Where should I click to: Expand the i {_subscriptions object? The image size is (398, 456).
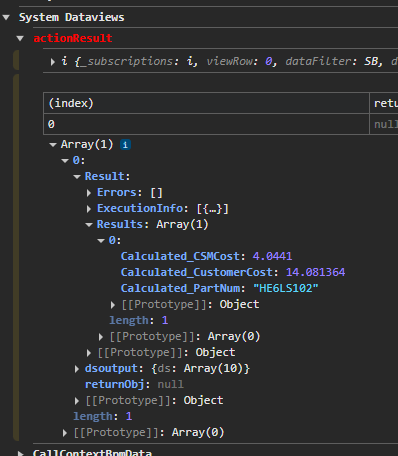pos(53,62)
